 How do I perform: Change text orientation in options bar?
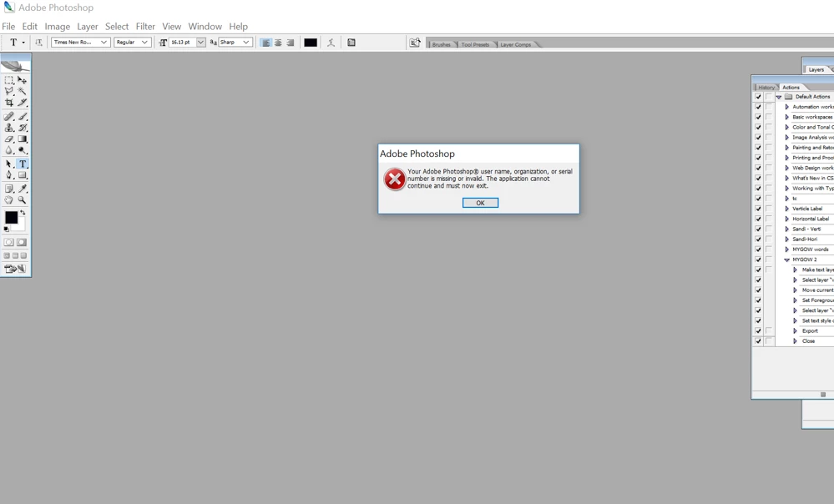click(x=38, y=43)
